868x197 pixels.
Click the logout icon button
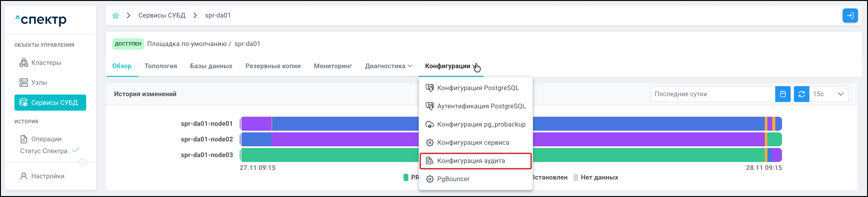point(850,15)
